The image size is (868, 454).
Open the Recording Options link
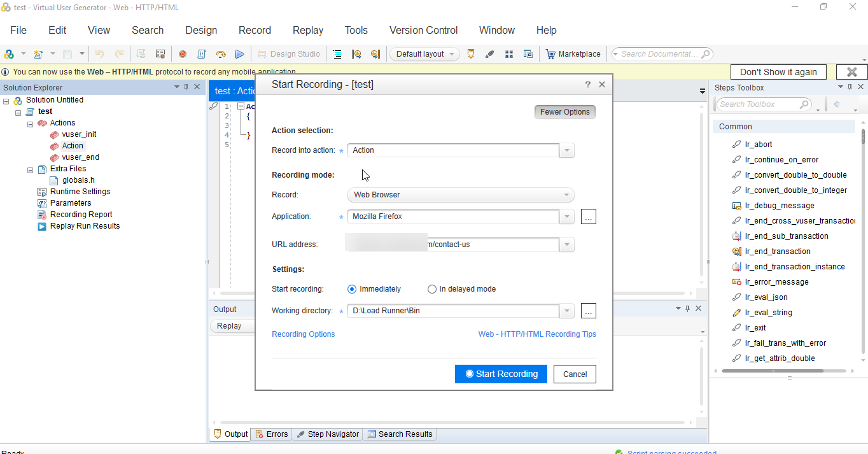pyautogui.click(x=303, y=334)
